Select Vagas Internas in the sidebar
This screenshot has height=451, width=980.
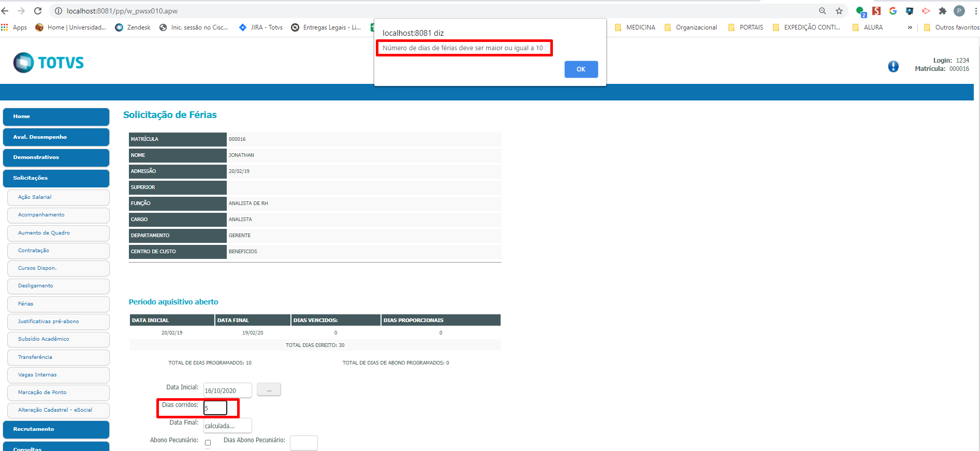58,375
